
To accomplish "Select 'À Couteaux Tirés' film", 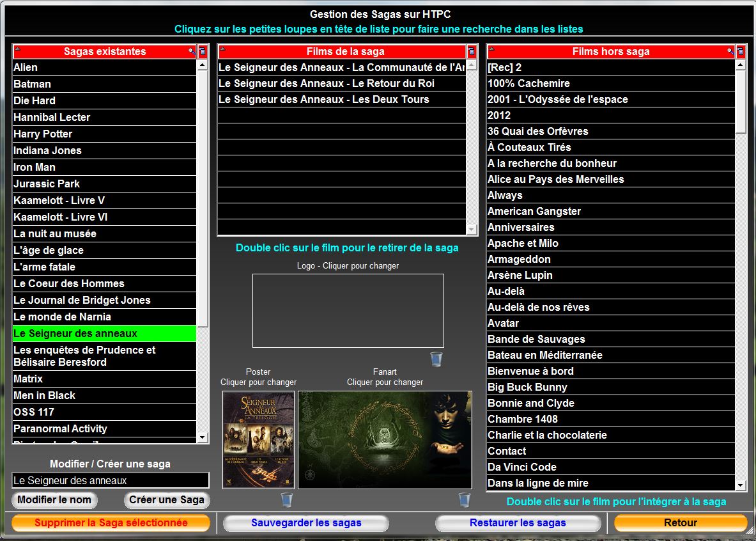I will click(x=611, y=147).
